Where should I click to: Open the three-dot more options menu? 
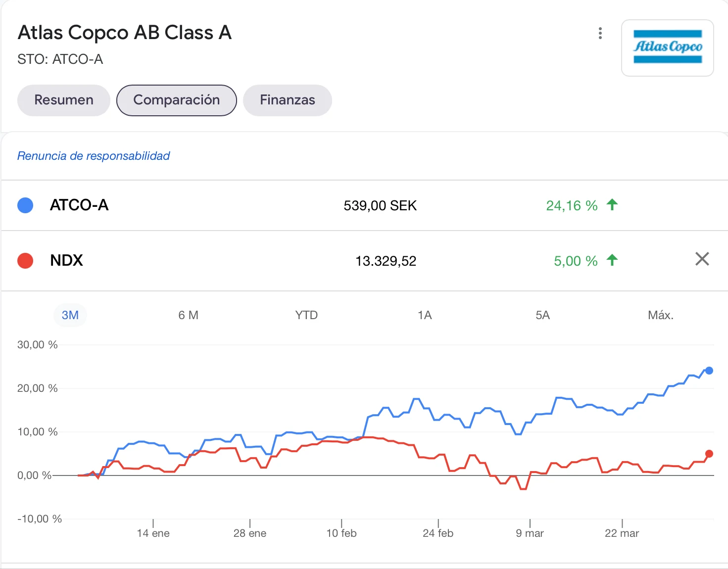click(600, 33)
